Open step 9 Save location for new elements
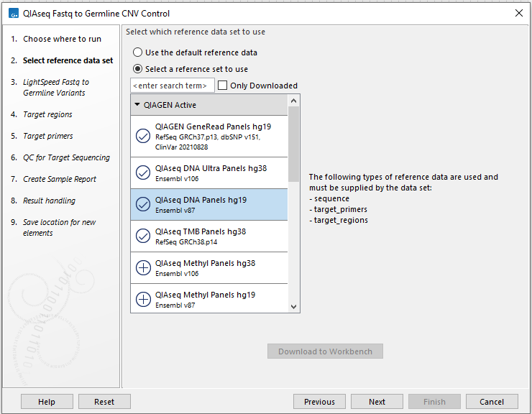532x414 pixels. point(60,227)
